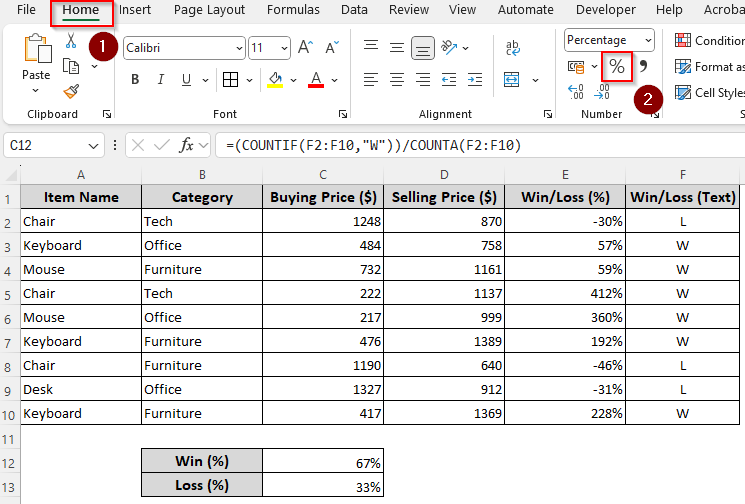The image size is (745, 504).
Task: Open the font size 11 dropdown
Action: tap(284, 48)
